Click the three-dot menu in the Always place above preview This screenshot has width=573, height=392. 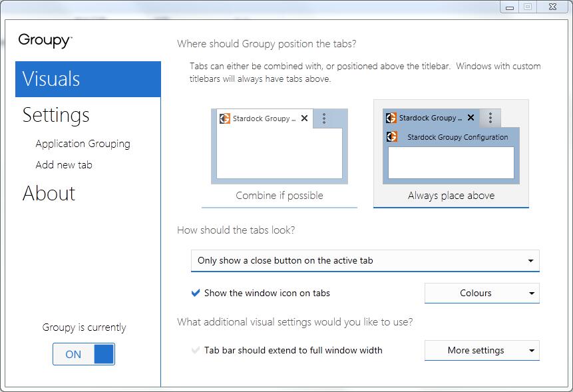490,118
